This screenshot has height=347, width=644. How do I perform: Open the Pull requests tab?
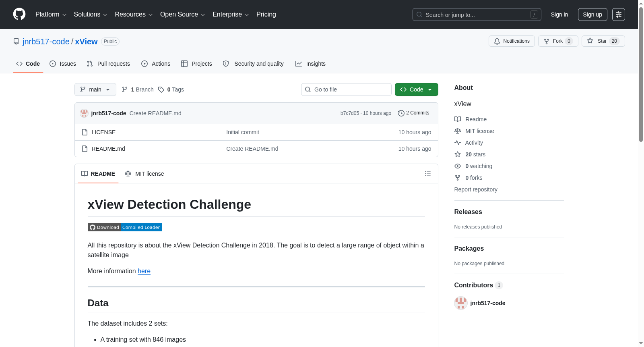(x=108, y=64)
